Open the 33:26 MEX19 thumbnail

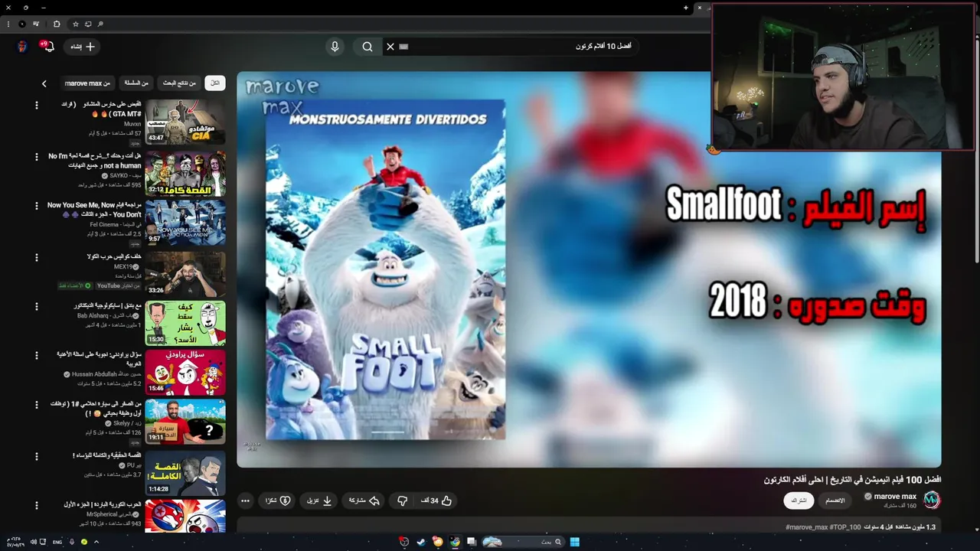[185, 273]
